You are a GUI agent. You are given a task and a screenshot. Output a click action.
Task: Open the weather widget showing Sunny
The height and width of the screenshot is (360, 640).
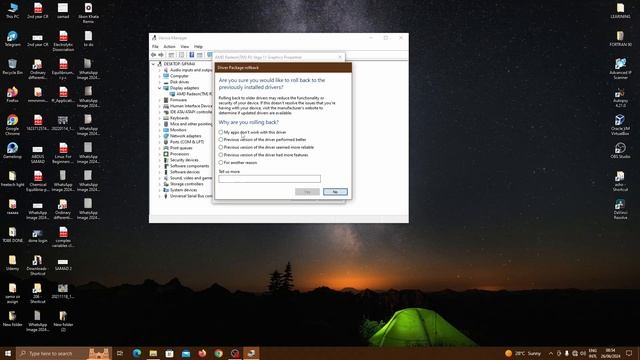[523, 353]
